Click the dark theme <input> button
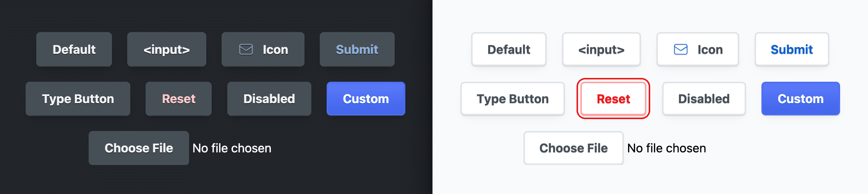Screen dimensions: 868x194 pos(167,49)
